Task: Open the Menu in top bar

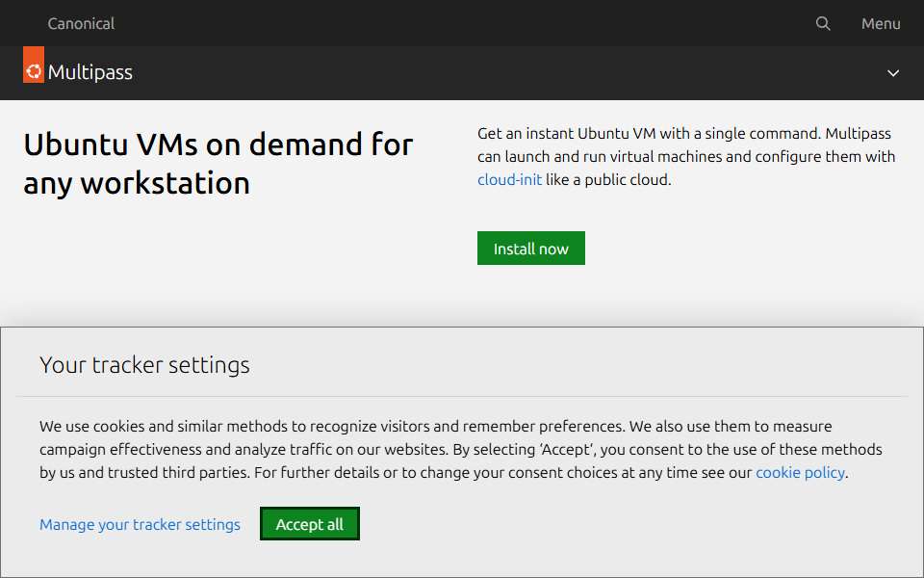Action: (881, 23)
